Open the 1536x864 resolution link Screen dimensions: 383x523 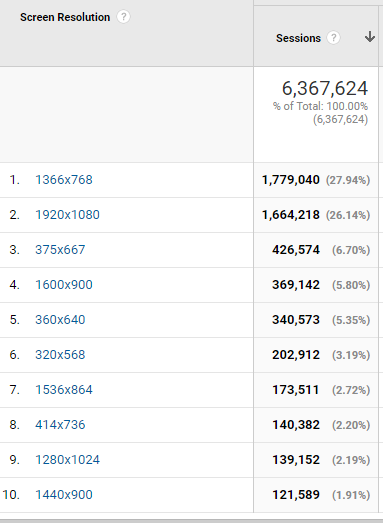[x=64, y=390]
